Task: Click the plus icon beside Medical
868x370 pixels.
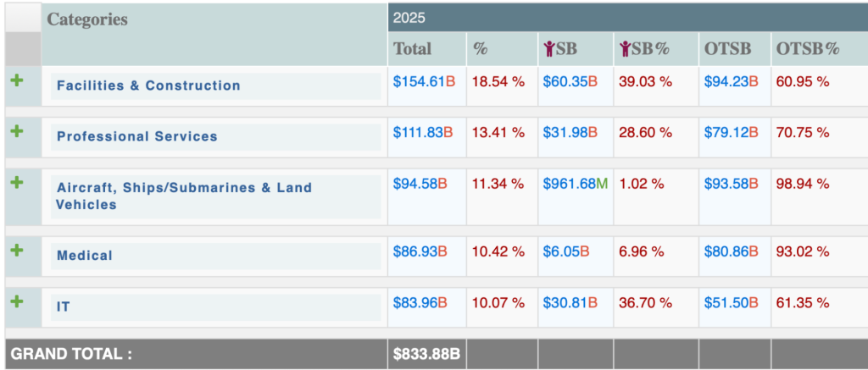Action: (x=15, y=250)
